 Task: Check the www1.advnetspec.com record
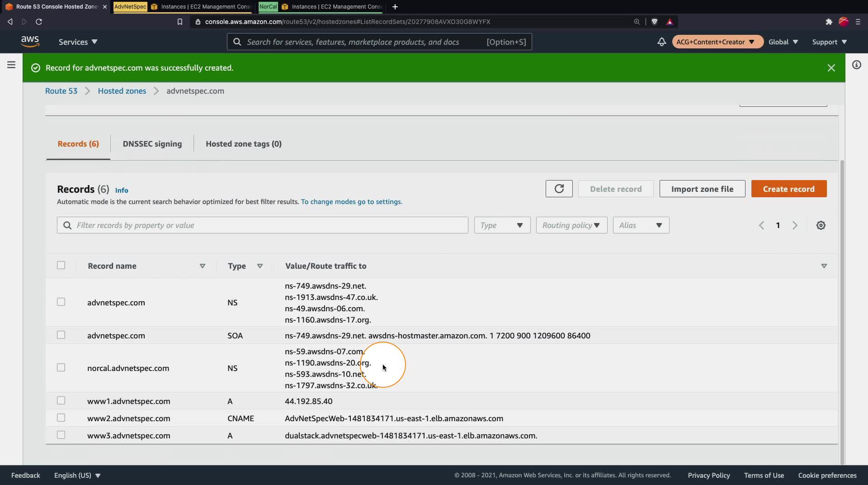[x=61, y=401]
